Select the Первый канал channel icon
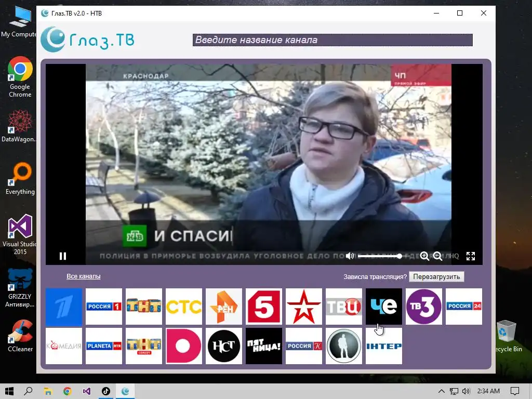This screenshot has width=532, height=399. [x=64, y=307]
